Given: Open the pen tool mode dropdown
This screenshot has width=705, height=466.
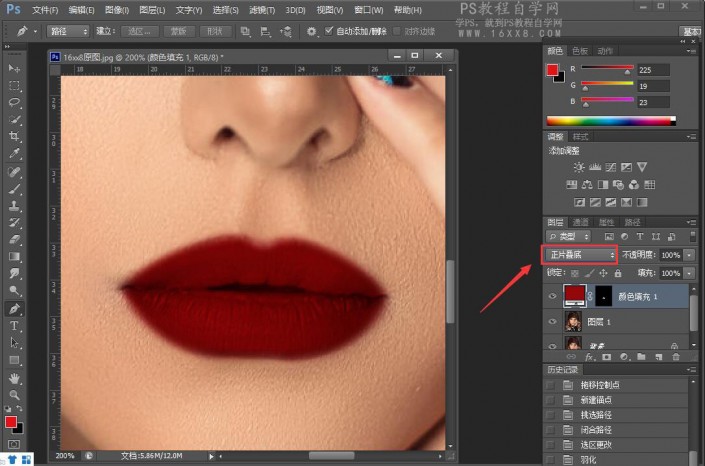Looking at the screenshot, I should click(x=68, y=31).
